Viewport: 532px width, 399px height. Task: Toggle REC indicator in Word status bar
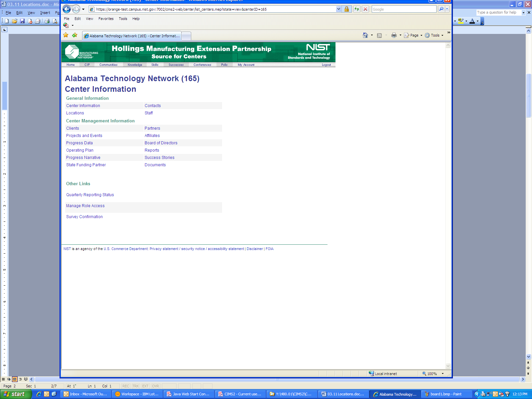point(126,386)
